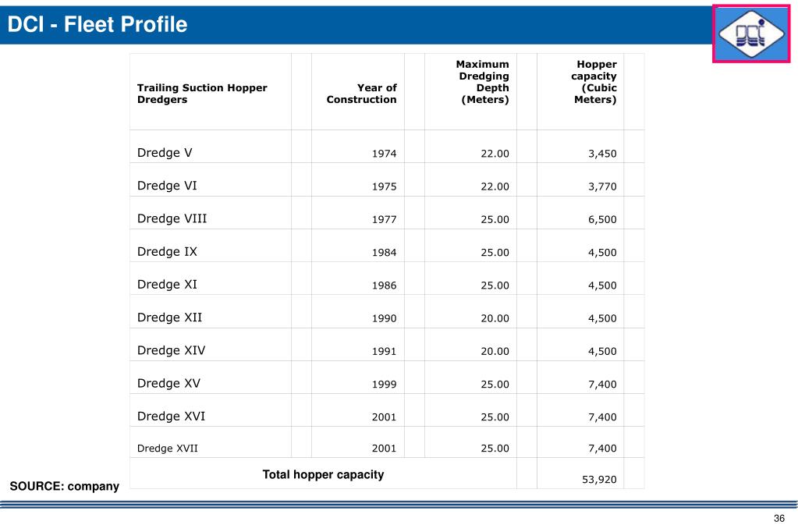
Task: Click hopper capacity 6,500 for Dredge VIII
Action: point(602,219)
